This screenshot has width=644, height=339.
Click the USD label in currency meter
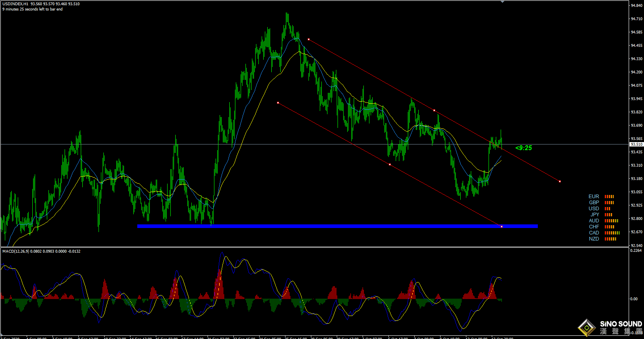point(594,209)
